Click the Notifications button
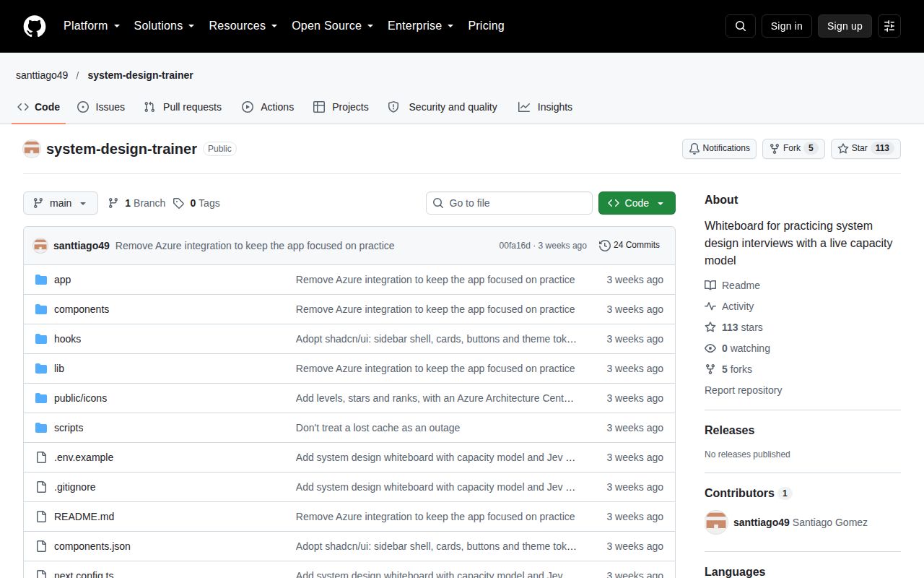Screen dimensions: 924x578 pyautogui.click(x=719, y=148)
